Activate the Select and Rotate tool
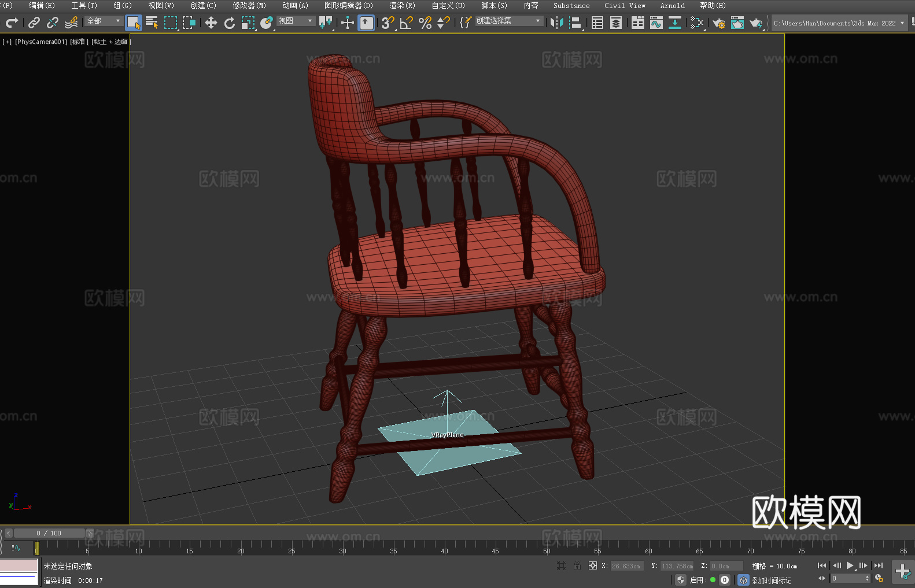The width and height of the screenshot is (915, 588). (x=230, y=23)
